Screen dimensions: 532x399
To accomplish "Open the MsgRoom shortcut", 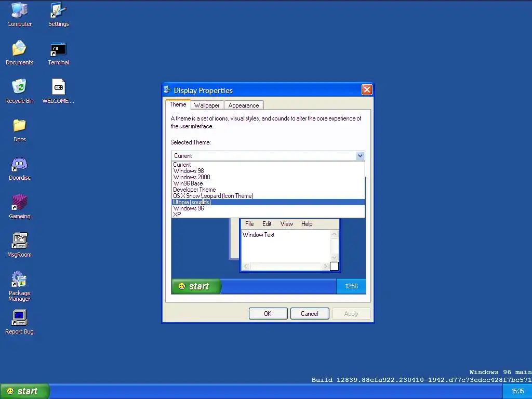I will [19, 245].
